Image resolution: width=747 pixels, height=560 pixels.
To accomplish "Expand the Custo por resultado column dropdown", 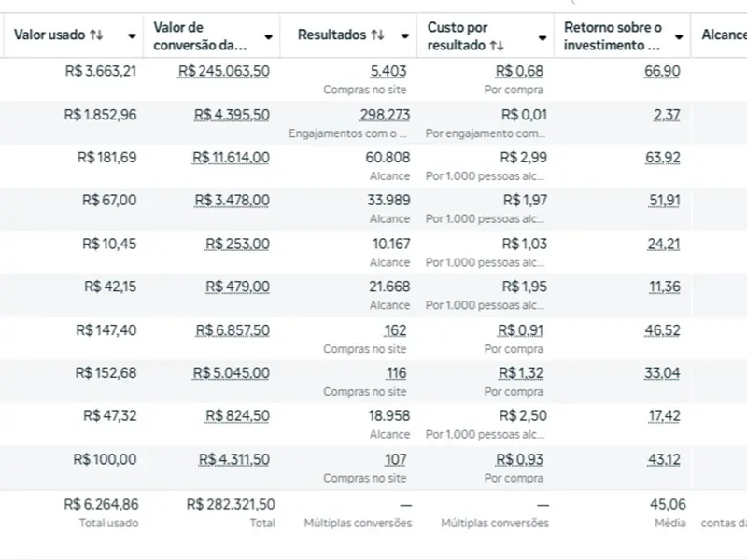I will click(543, 36).
